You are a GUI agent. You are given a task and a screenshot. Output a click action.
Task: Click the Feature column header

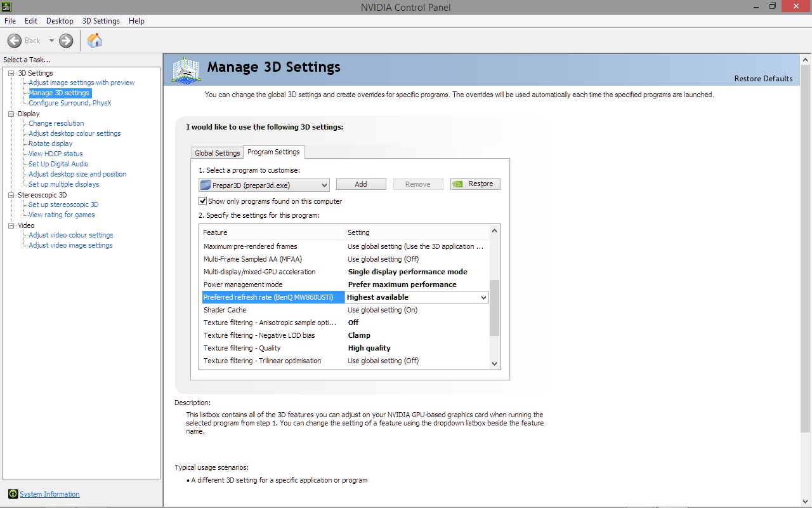click(x=272, y=232)
